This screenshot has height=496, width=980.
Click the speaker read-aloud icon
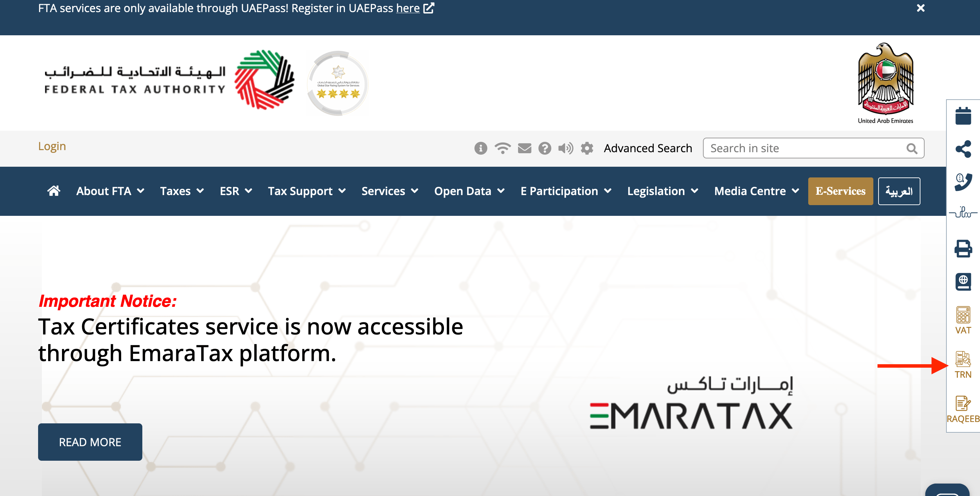(x=565, y=148)
